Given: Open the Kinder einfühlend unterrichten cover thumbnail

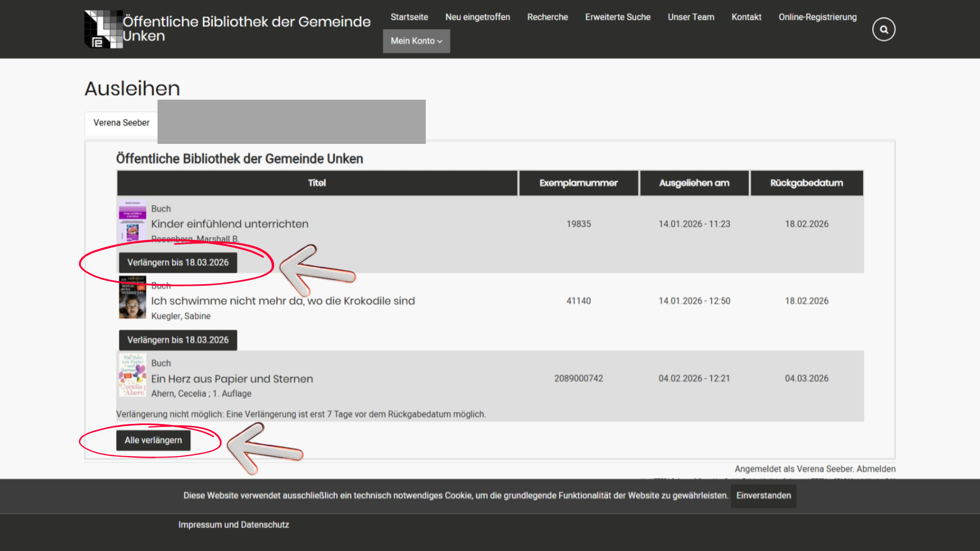Looking at the screenshot, I should click(x=132, y=221).
